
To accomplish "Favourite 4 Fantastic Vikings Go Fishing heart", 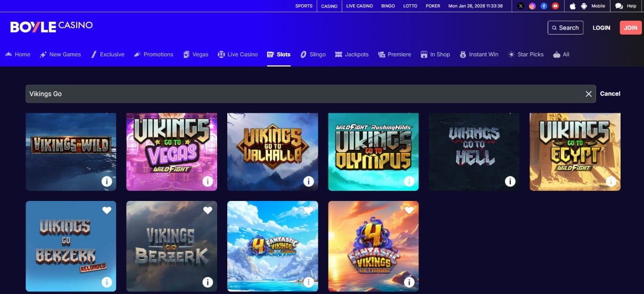I will click(409, 211).
